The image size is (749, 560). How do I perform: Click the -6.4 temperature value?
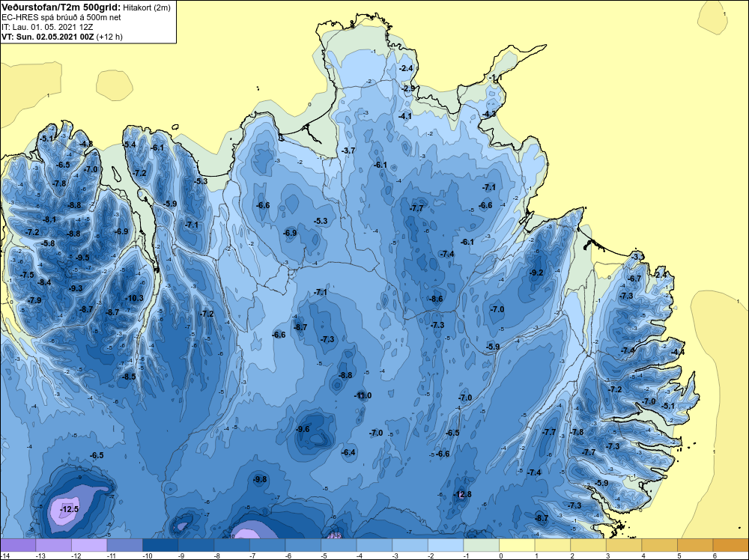point(349,452)
